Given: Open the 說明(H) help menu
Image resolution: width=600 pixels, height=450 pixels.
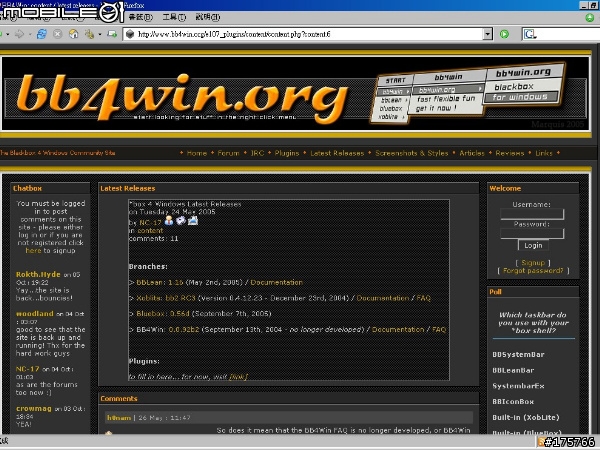Looking at the screenshot, I should tap(208, 17).
